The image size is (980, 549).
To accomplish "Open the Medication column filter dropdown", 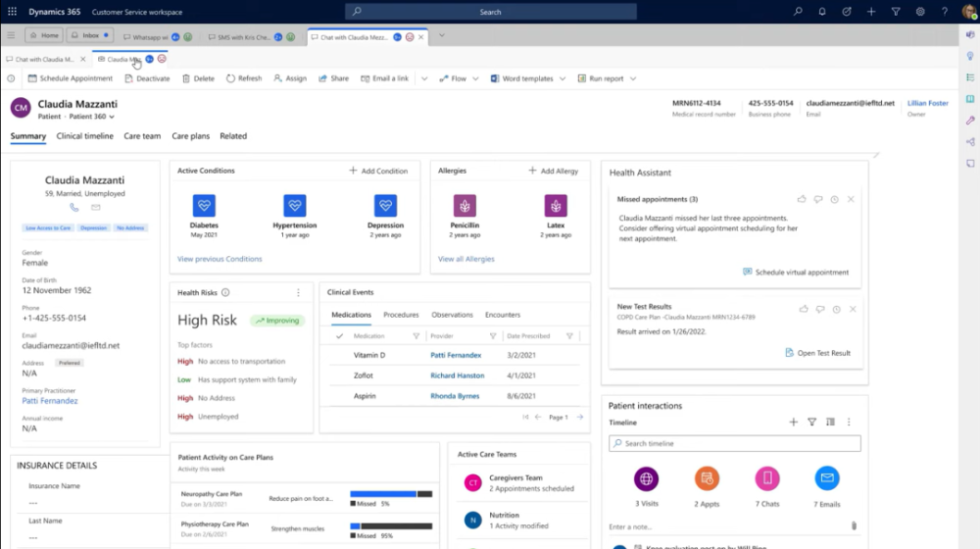I will tap(416, 336).
